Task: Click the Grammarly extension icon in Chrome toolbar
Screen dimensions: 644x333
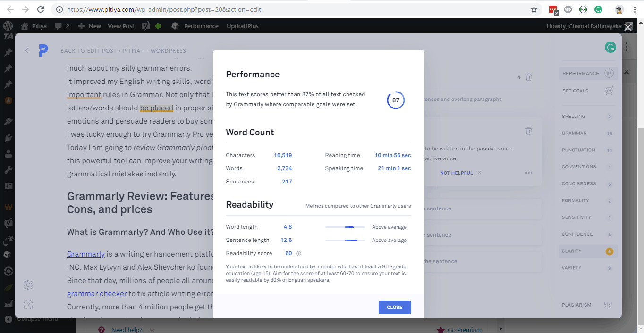Action: [598, 9]
